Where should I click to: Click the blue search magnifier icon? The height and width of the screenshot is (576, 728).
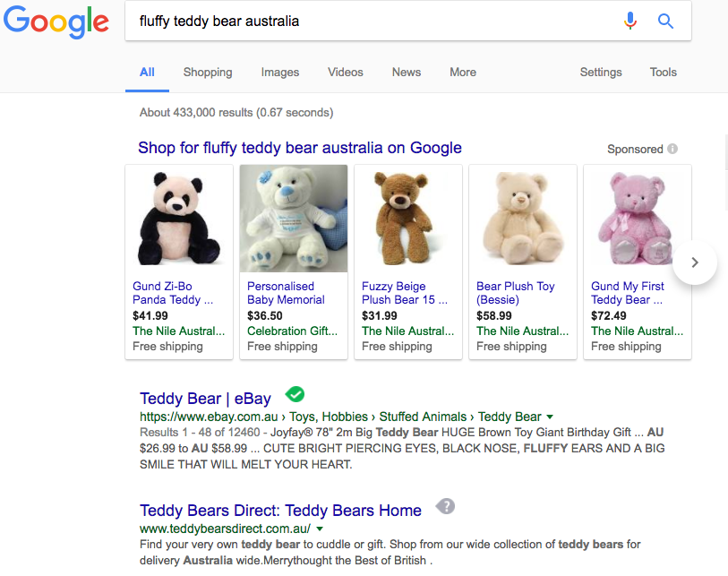point(665,21)
